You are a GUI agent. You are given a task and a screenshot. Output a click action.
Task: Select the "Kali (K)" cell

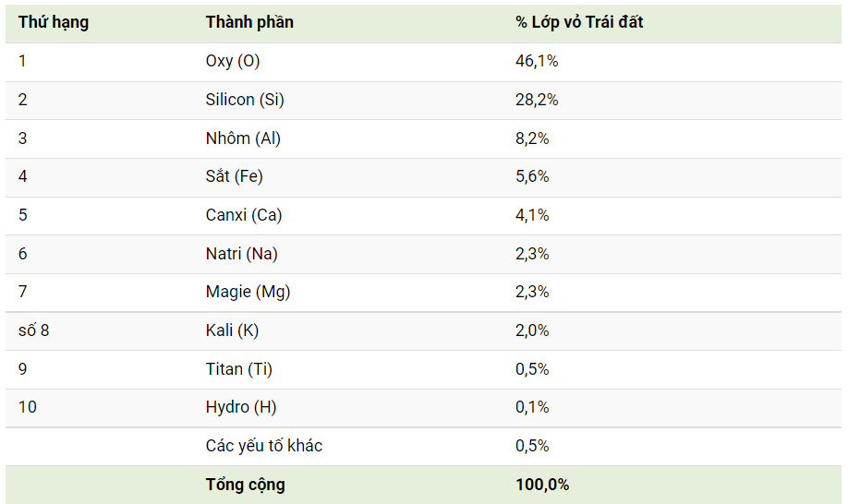(x=232, y=330)
